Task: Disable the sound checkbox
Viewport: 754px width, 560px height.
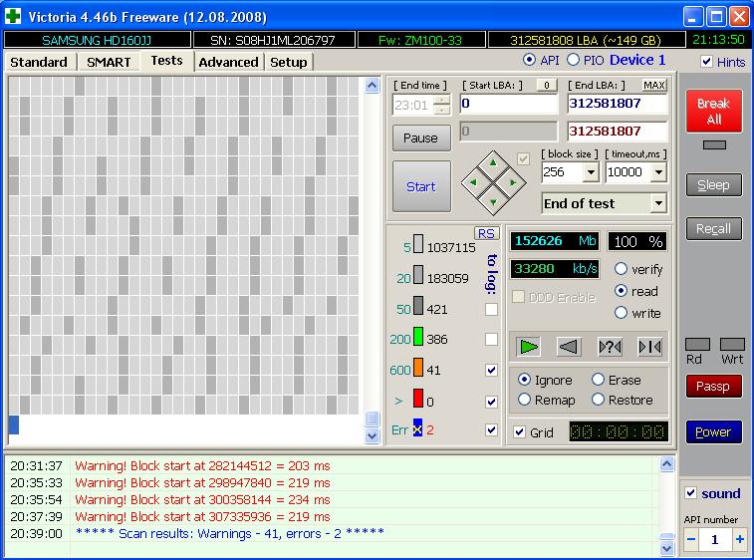Action: click(x=691, y=493)
